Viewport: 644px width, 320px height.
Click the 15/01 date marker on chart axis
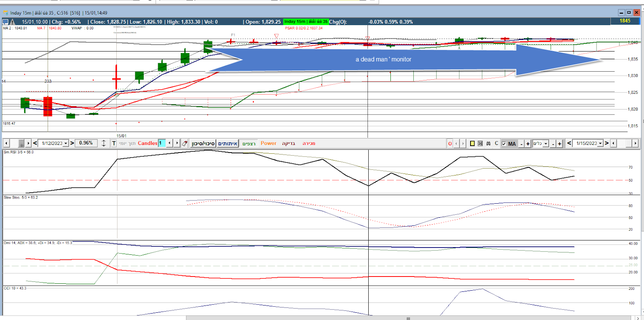[x=121, y=136]
